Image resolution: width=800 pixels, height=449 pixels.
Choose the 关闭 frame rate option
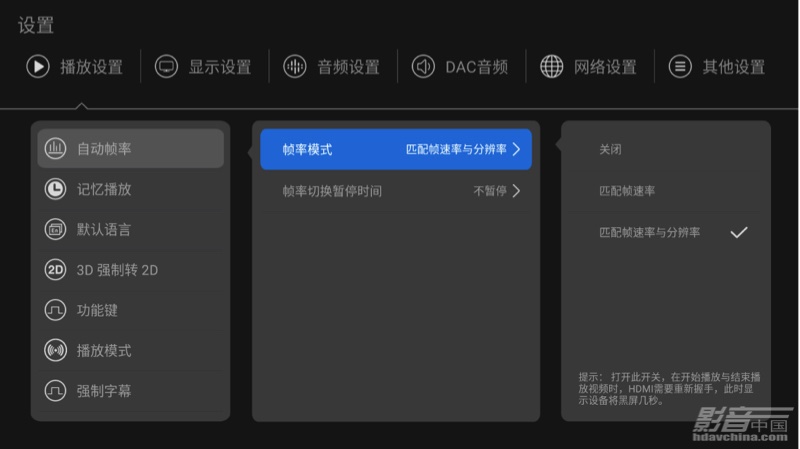tap(611, 149)
